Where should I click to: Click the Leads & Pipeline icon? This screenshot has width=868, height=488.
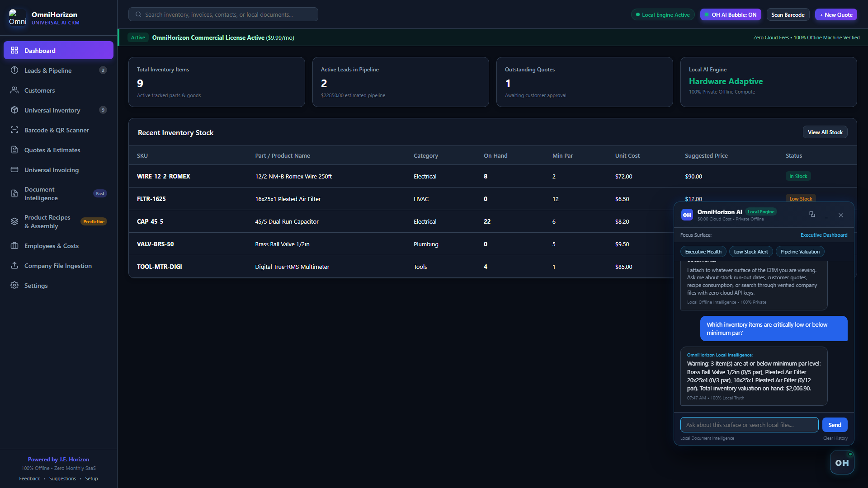(14, 70)
